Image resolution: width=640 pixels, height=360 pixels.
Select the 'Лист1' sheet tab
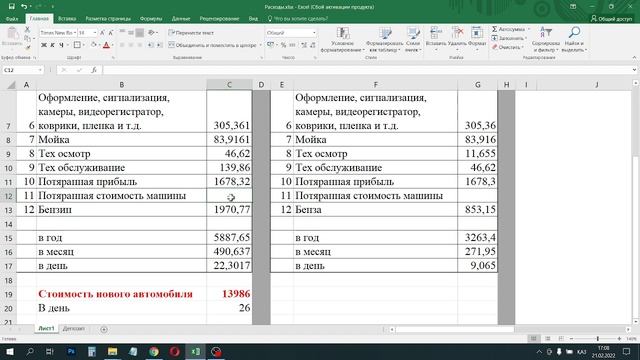(46, 329)
